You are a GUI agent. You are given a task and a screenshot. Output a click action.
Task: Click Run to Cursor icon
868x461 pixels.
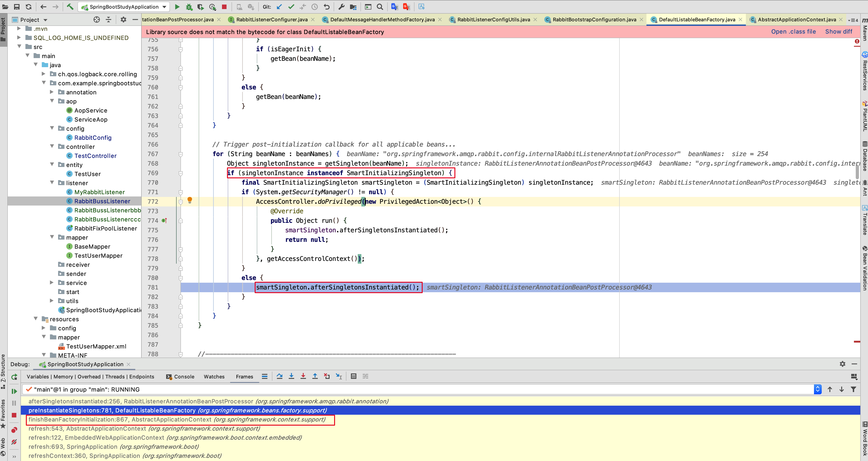coord(339,376)
